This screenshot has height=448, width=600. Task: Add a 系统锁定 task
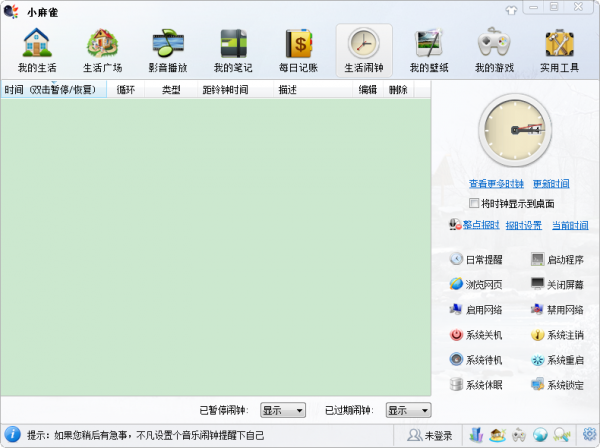pyautogui.click(x=557, y=384)
